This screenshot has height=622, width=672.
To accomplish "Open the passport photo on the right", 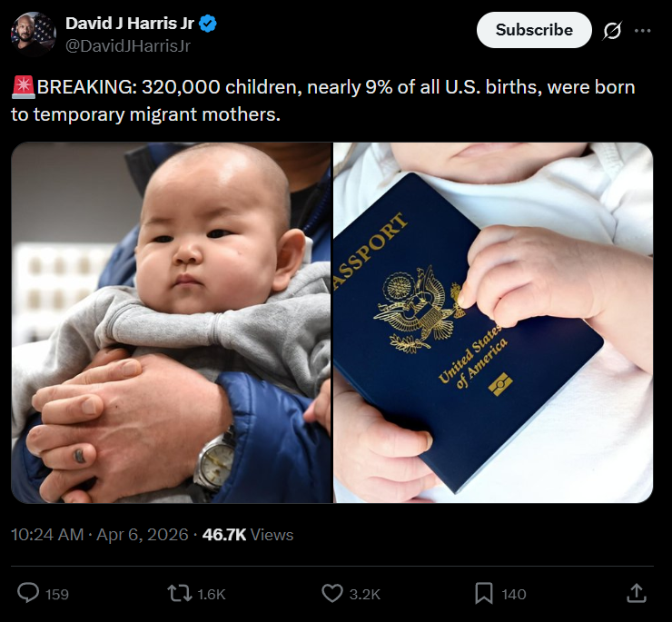I will coord(493,322).
